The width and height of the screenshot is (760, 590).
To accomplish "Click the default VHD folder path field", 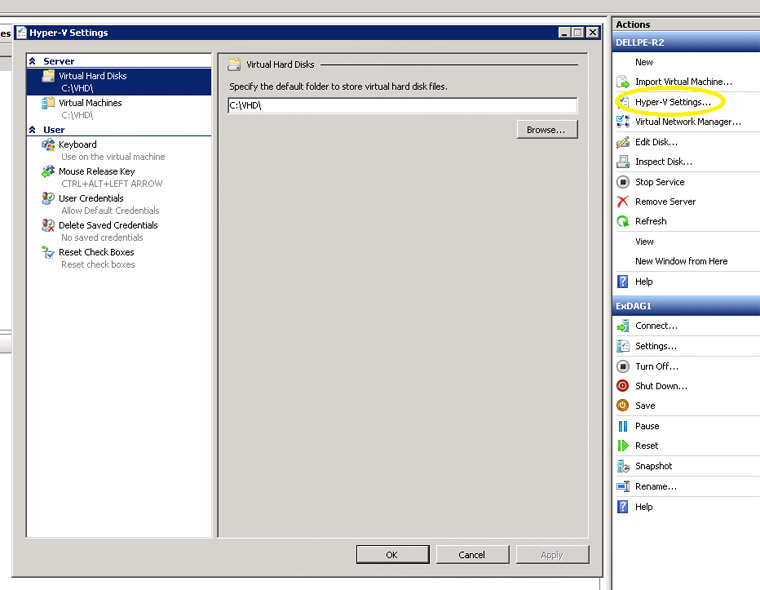I will pos(402,105).
